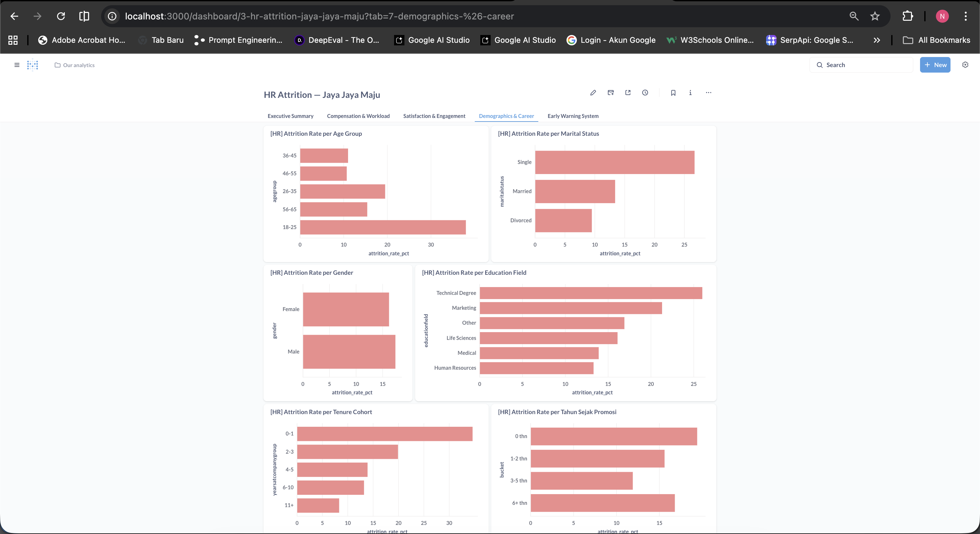Viewport: 980px width, 534px height.
Task: Open the three-dot more options menu
Action: pyautogui.click(x=708, y=92)
